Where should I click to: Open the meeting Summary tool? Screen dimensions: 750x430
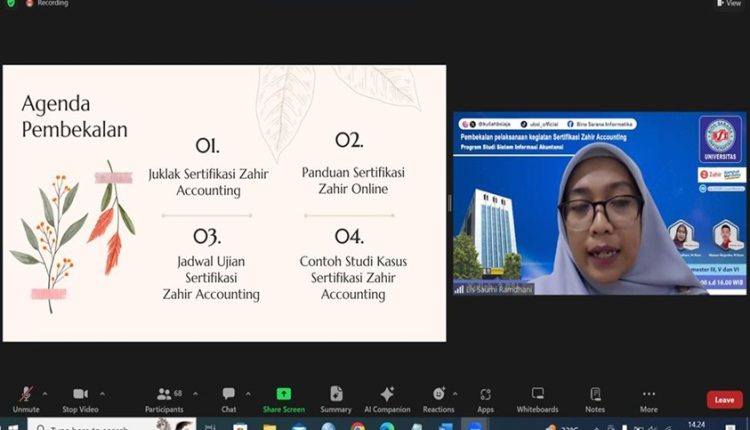pos(336,399)
